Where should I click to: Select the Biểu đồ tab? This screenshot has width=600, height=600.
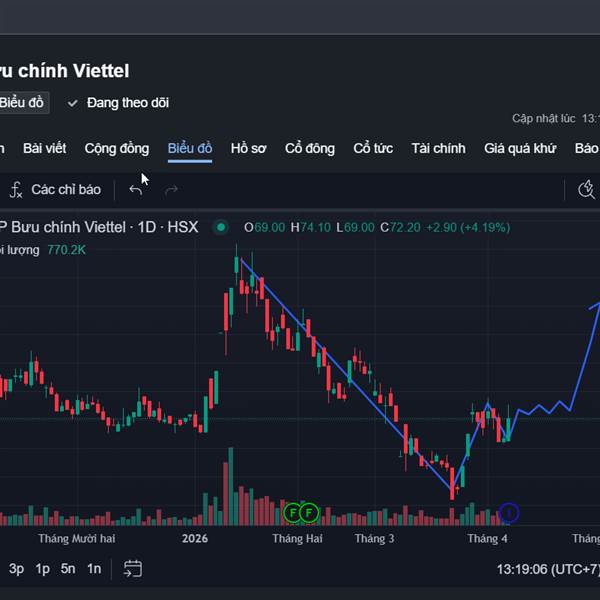point(190,148)
